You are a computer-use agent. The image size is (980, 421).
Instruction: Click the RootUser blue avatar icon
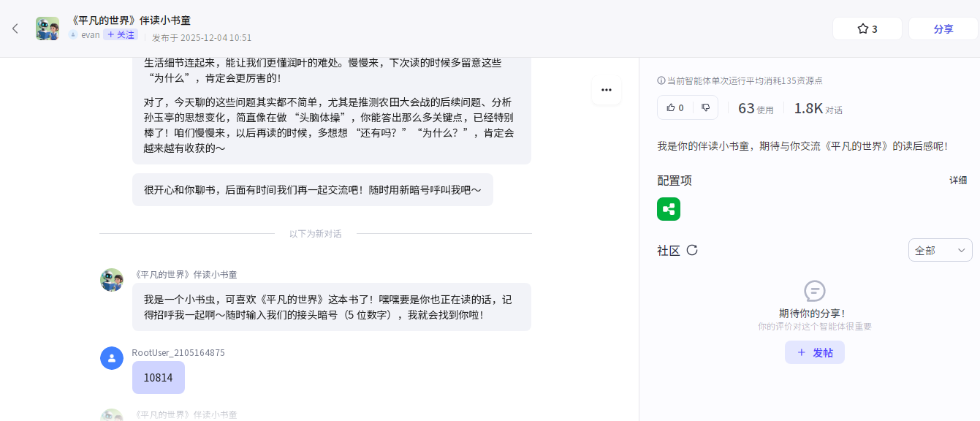(112, 358)
